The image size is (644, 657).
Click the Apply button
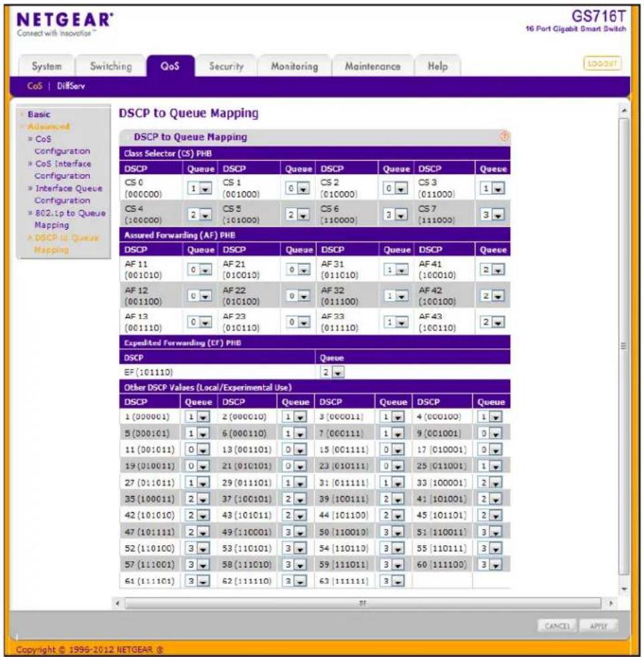pyautogui.click(x=598, y=626)
